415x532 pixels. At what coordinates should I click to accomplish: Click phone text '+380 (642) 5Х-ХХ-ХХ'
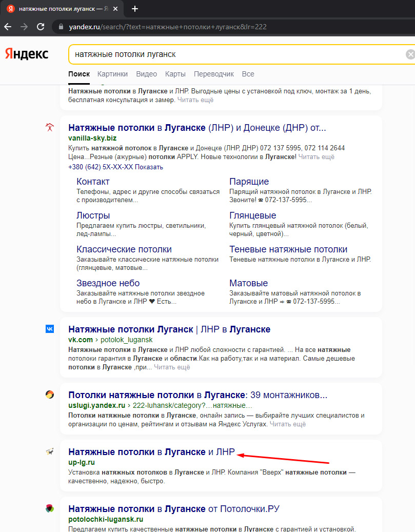(101, 167)
